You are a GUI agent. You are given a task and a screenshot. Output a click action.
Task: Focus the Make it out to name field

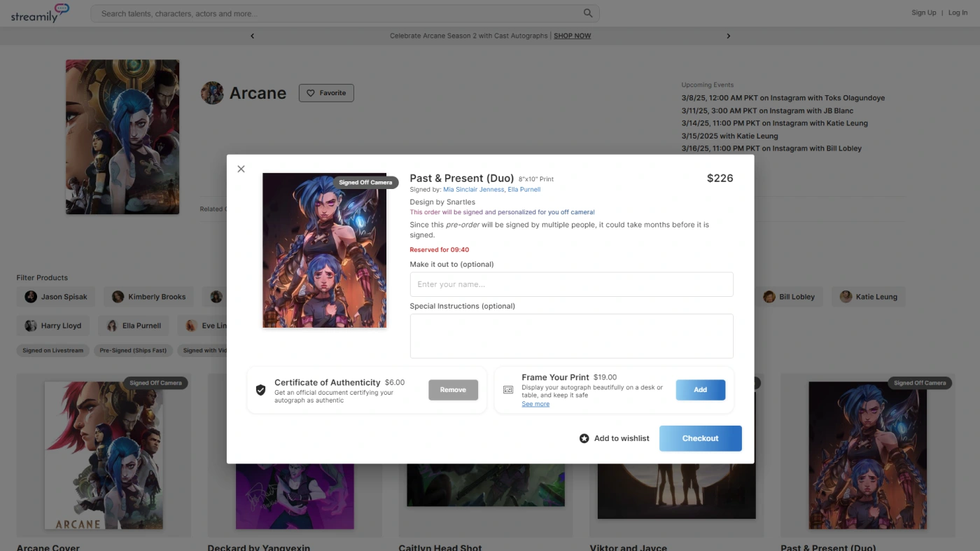point(571,284)
